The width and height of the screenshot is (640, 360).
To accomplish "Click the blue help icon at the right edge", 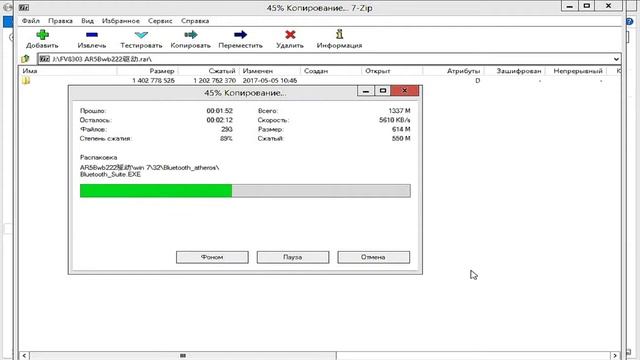I will point(629,21).
